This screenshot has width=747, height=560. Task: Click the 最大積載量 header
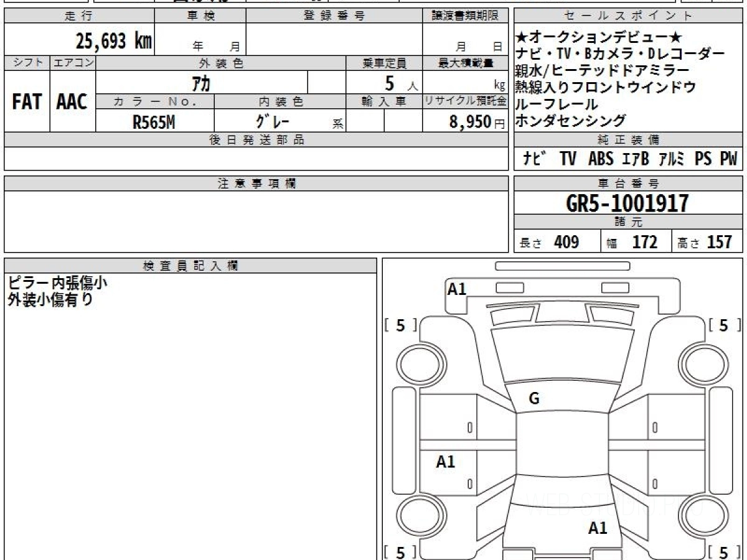(466, 63)
